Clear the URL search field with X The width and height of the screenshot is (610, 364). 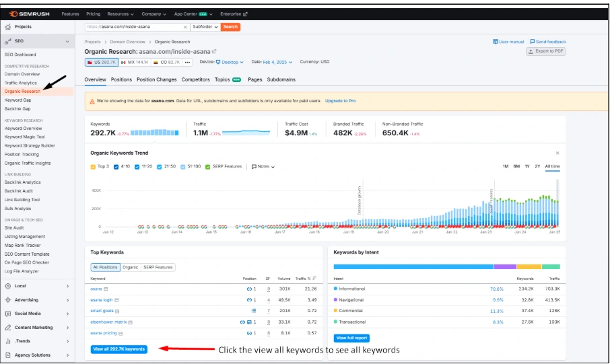coord(185,27)
